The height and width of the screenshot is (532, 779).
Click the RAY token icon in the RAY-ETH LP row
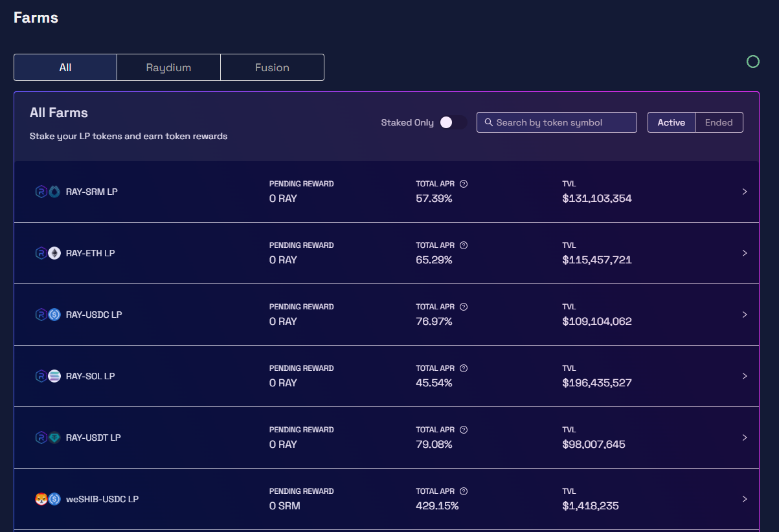41,253
